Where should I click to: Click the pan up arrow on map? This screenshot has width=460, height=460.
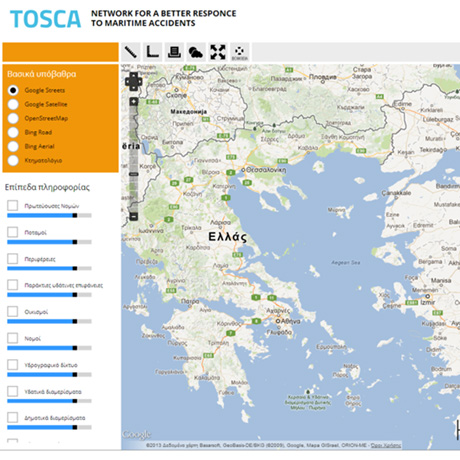point(133,75)
